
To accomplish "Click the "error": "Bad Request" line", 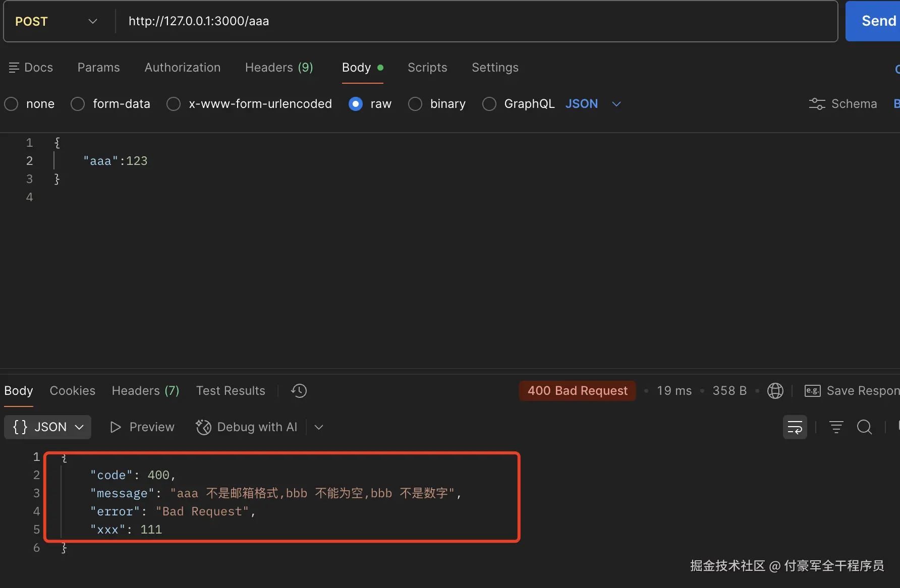I will pyautogui.click(x=173, y=511).
